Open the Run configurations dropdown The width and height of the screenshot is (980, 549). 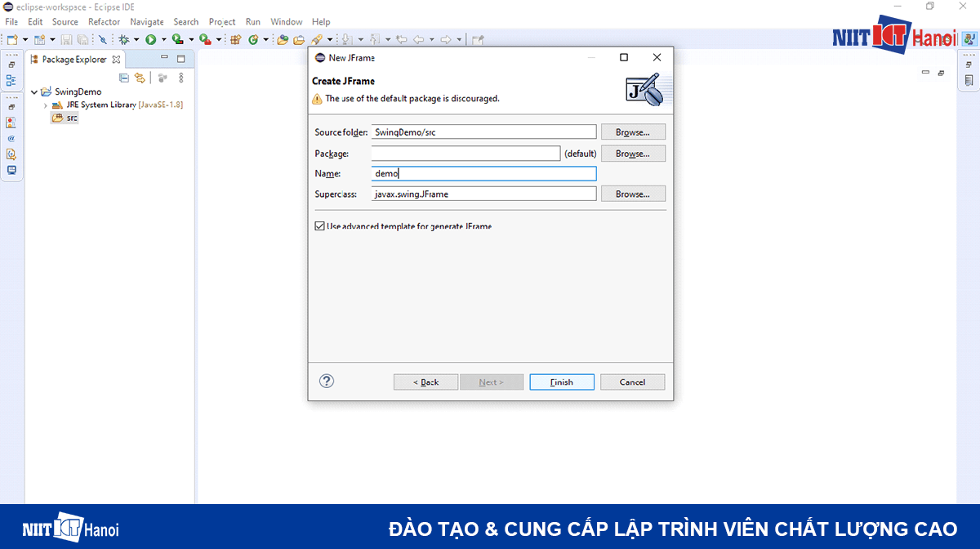(x=163, y=38)
